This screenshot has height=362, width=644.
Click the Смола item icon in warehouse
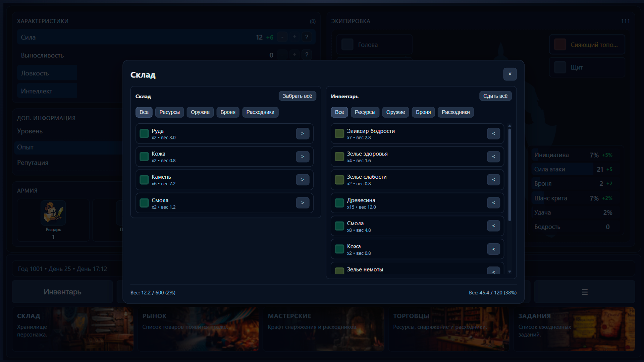point(144,203)
